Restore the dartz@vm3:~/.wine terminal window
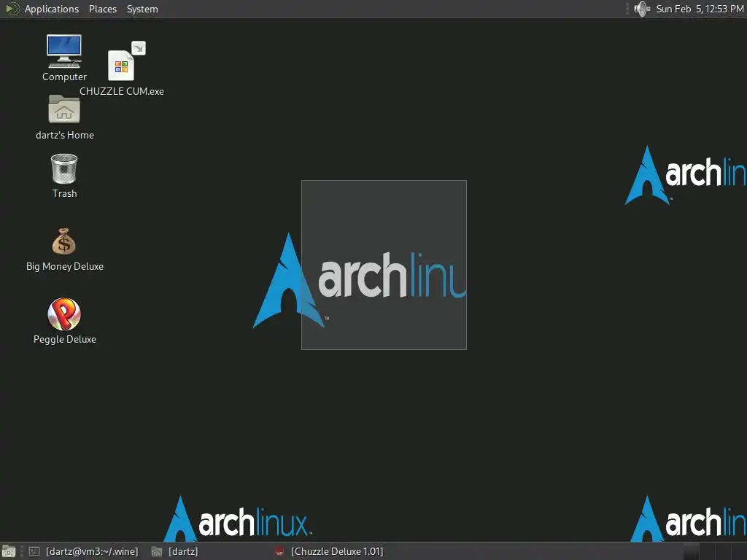747x560 pixels. pos(83,551)
